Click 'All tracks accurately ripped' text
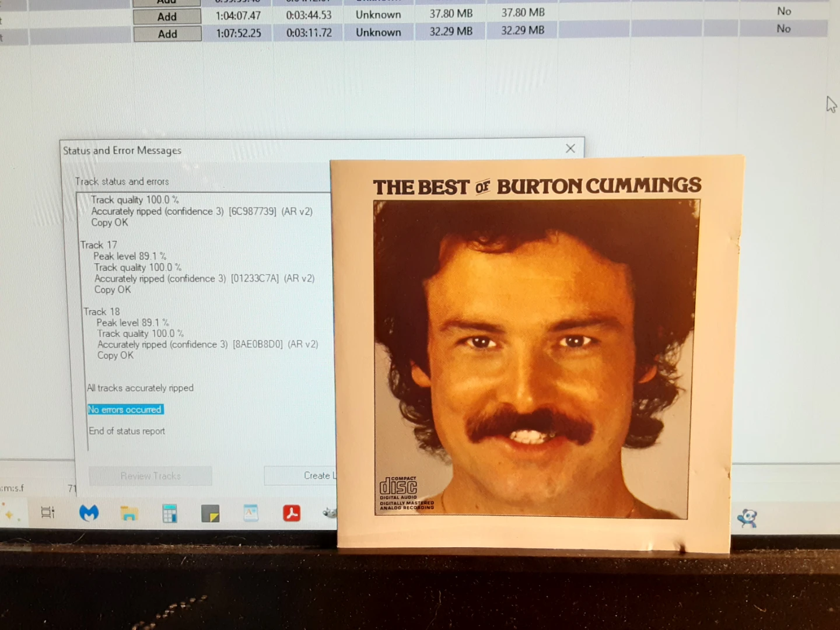840x630 pixels. [x=140, y=388]
